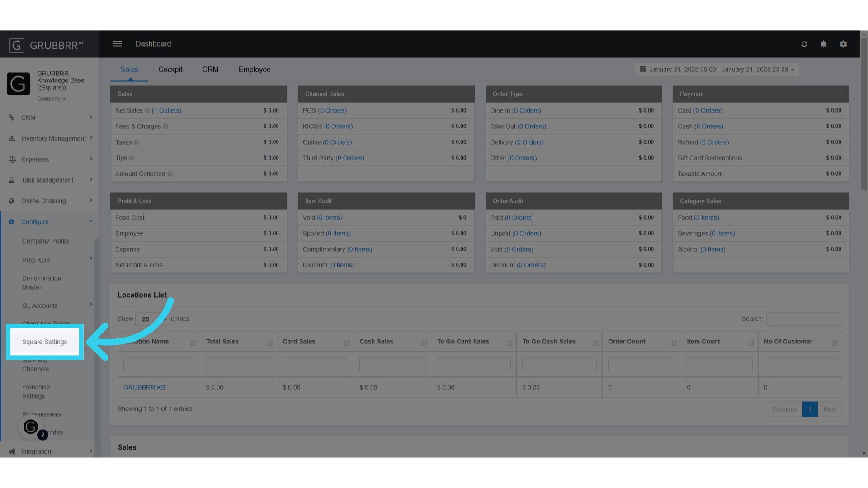
Task: Click the GRUBBRR logo
Action: (46, 45)
